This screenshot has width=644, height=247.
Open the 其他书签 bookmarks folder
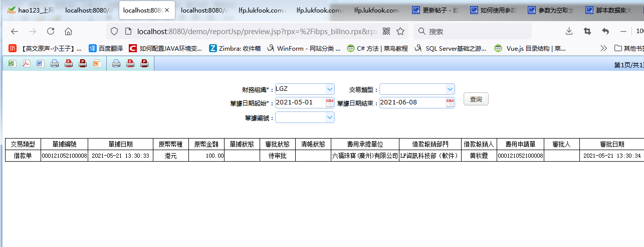click(629, 49)
